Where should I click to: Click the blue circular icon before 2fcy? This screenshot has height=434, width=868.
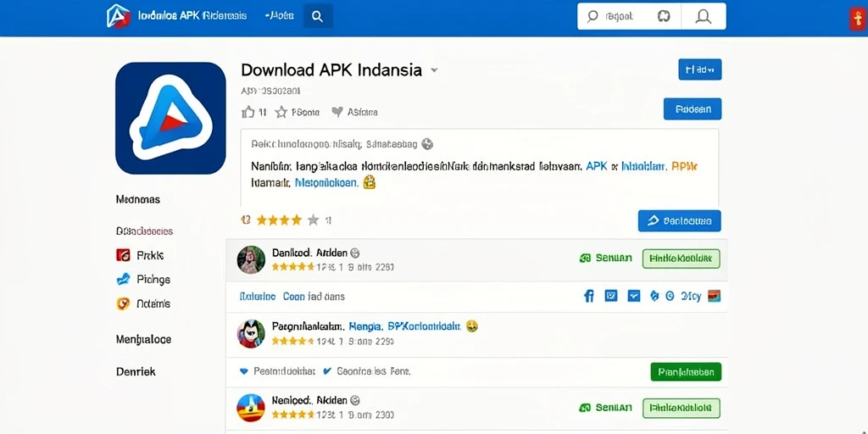pos(670,296)
